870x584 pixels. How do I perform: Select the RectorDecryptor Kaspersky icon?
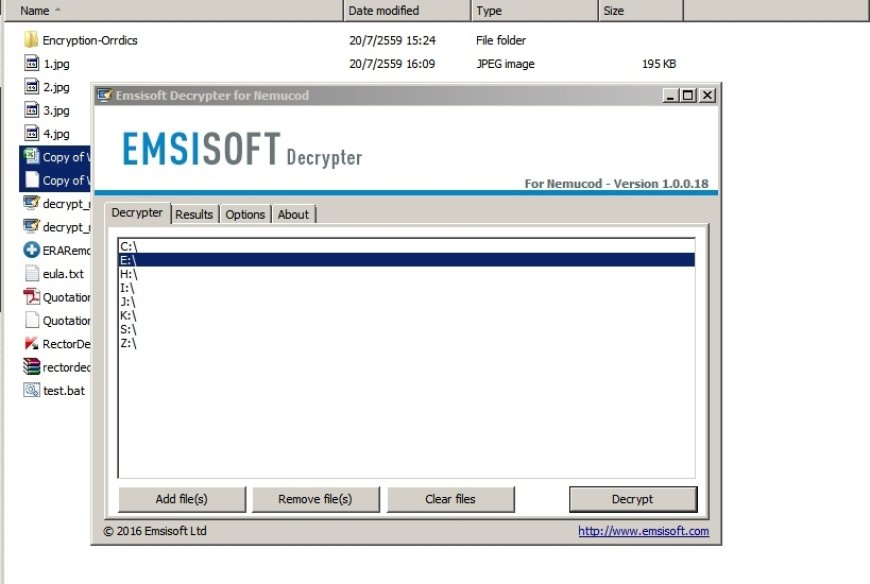tap(32, 343)
